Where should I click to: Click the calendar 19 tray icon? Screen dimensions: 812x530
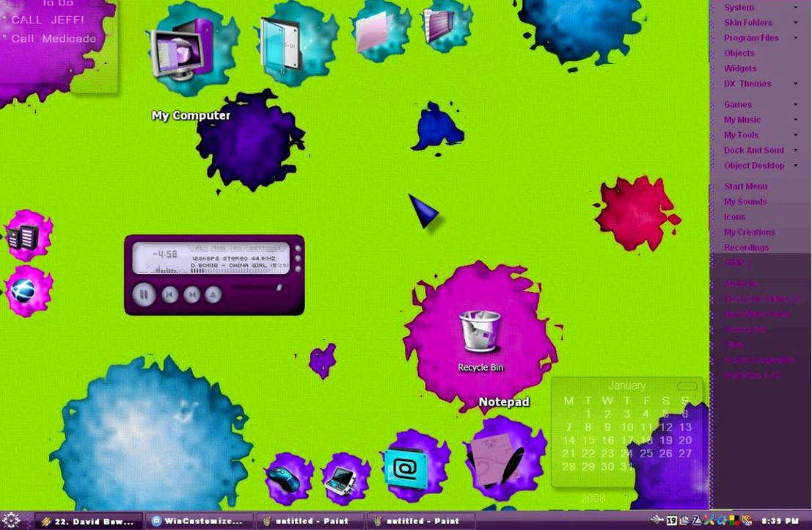(x=672, y=520)
